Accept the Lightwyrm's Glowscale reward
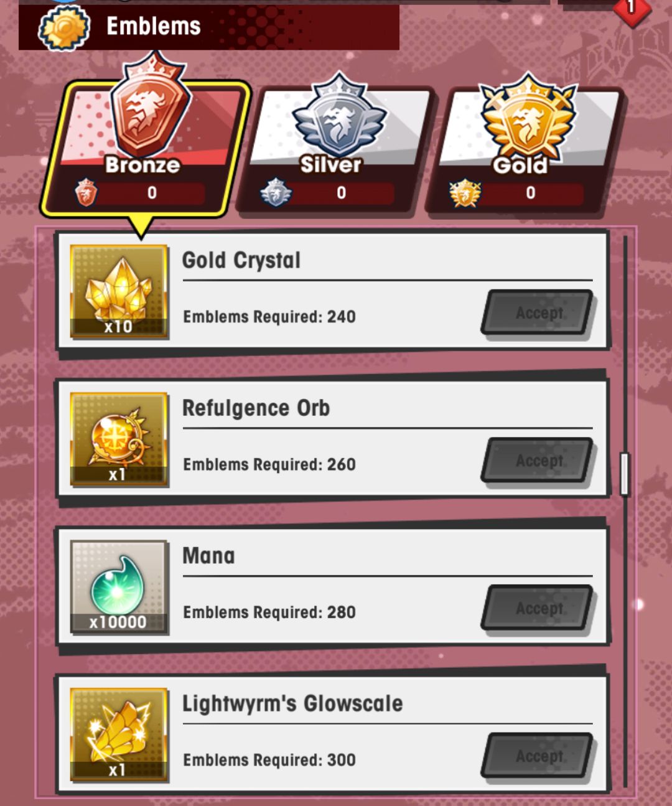 coord(538,756)
